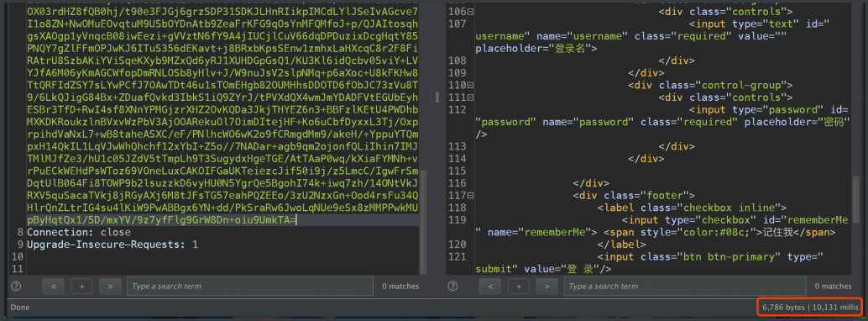Open the request pane search options plus button

click(x=81, y=286)
